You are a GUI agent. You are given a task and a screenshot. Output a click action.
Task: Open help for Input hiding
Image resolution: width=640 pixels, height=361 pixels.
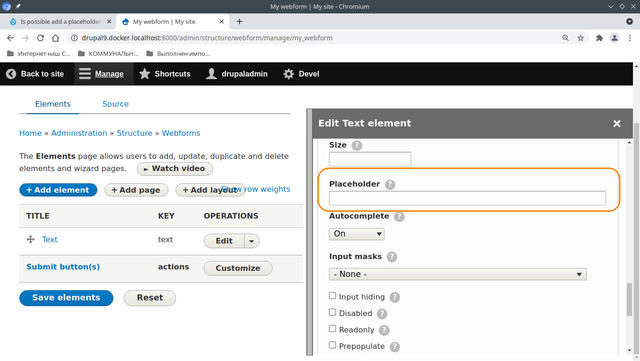click(x=395, y=297)
